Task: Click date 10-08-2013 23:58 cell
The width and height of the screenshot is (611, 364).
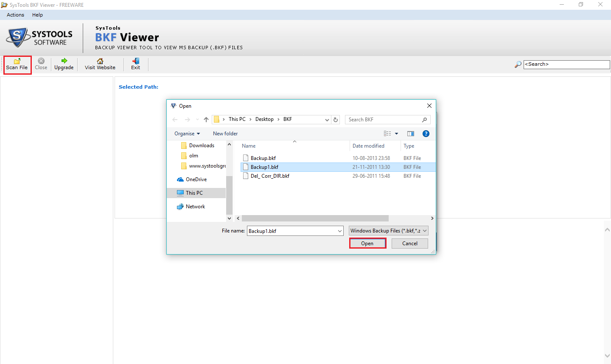Action: point(371,158)
